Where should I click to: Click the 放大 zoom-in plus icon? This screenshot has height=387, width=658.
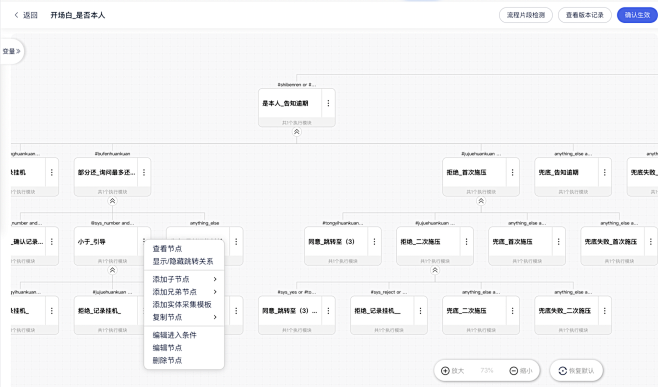(445, 371)
